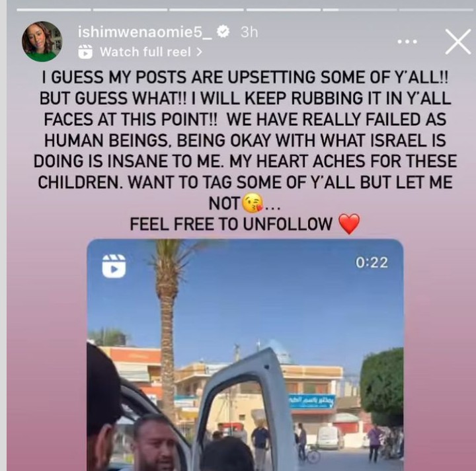Open the ishimwenaomie5_ profile picture
This screenshot has height=471, width=476.
(x=42, y=41)
